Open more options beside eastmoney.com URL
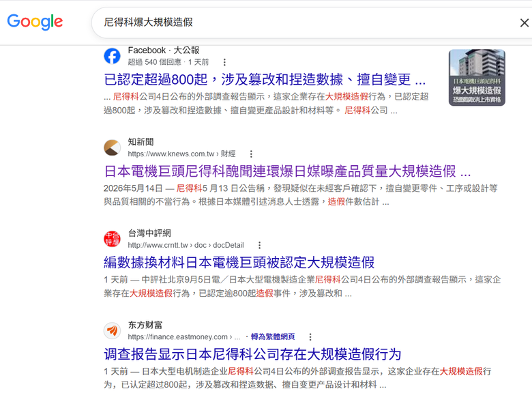Image resolution: width=532 pixels, height=402 pixels. [x=310, y=336]
